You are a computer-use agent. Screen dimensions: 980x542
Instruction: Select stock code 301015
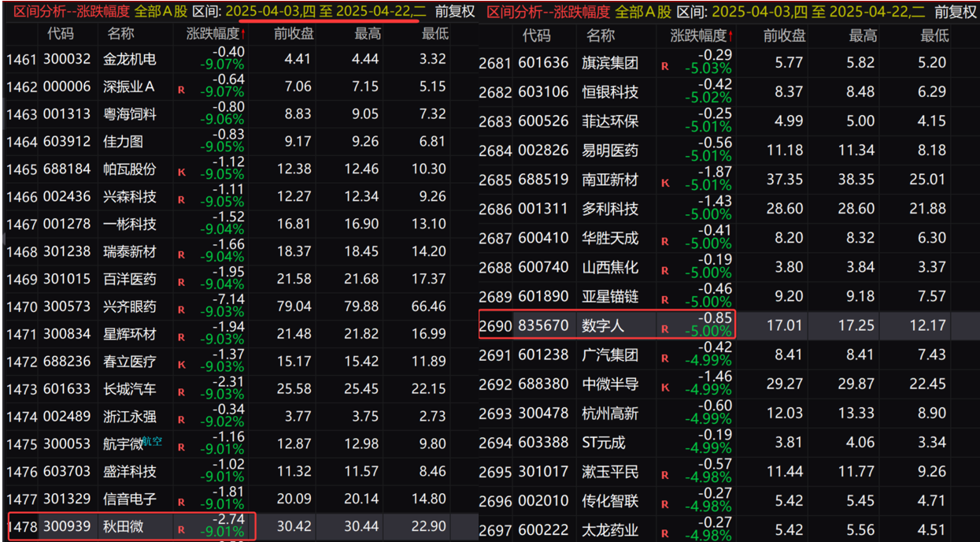pyautogui.click(x=68, y=279)
